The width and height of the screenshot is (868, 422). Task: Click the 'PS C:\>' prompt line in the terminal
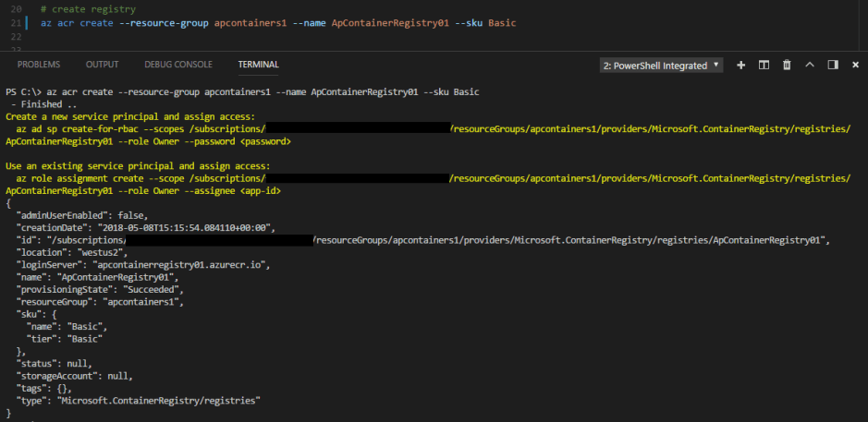pyautogui.click(x=22, y=92)
